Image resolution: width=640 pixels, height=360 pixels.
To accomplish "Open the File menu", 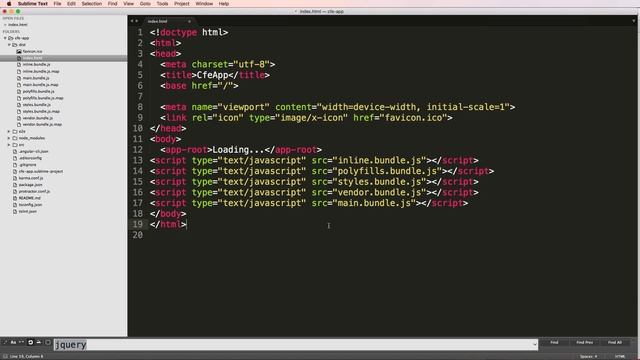I will (57, 4).
